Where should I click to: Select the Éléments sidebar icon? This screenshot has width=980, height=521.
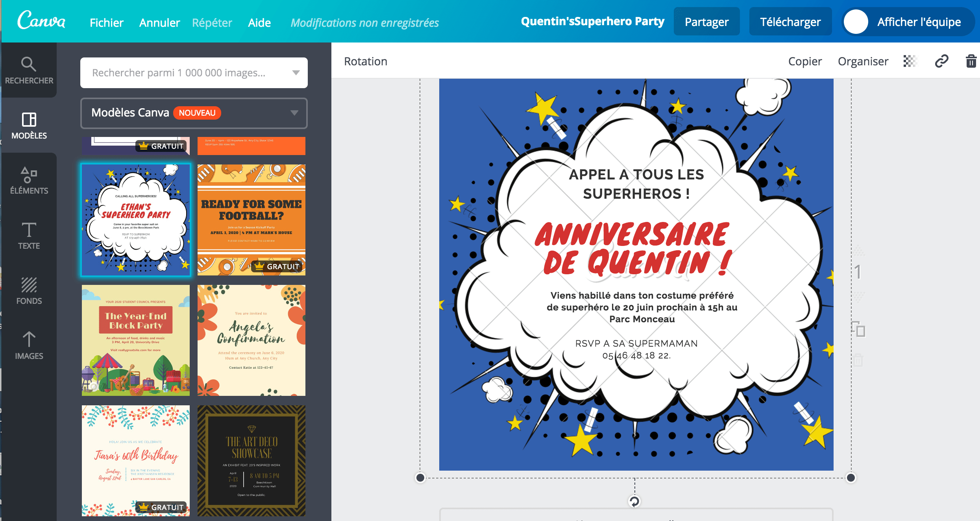pyautogui.click(x=29, y=180)
